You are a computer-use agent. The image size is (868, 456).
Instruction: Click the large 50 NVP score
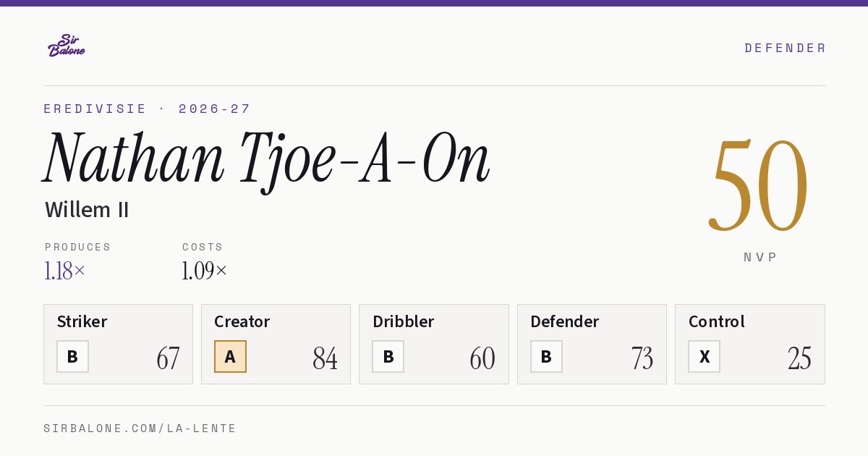coord(759,185)
